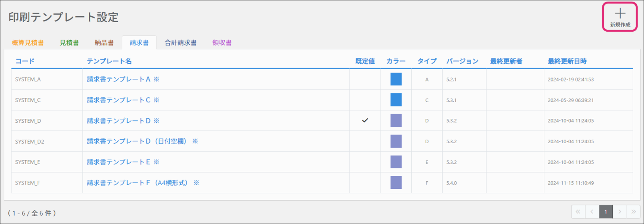
Task: Sort by the コード column header
Action: click(25, 61)
